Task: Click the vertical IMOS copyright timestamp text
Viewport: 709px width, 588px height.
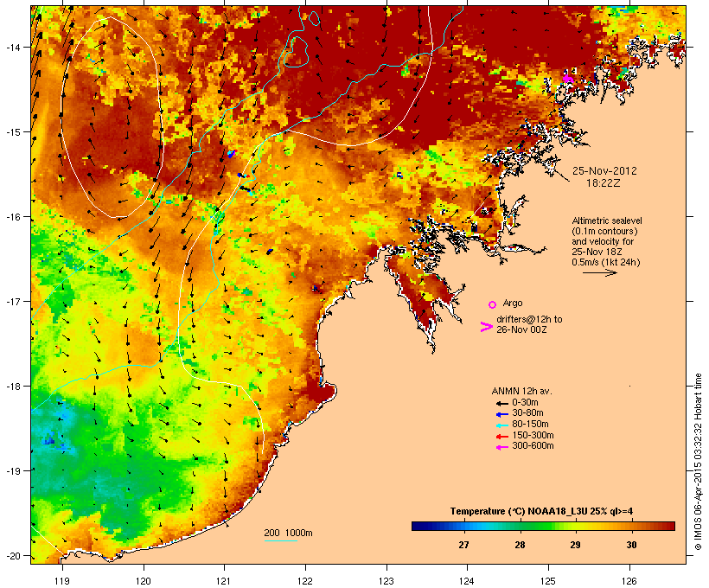Action: (x=698, y=462)
